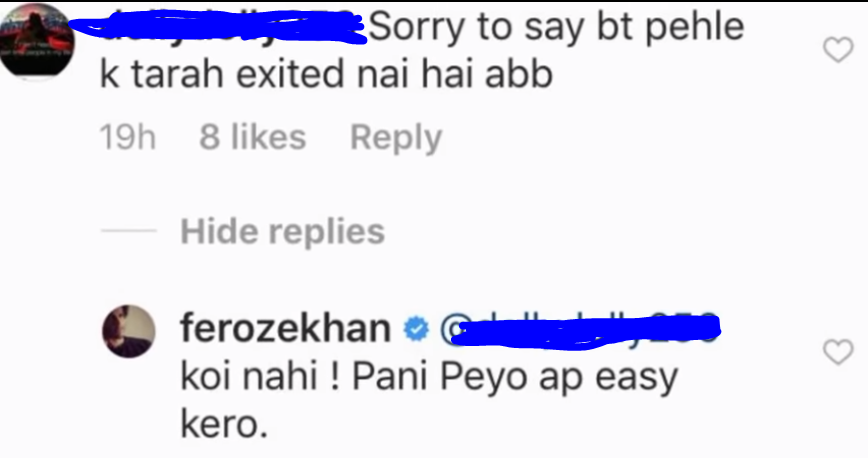This screenshot has width=868, height=458.
Task: Collapse thread with Hide replies
Action: pos(282,231)
